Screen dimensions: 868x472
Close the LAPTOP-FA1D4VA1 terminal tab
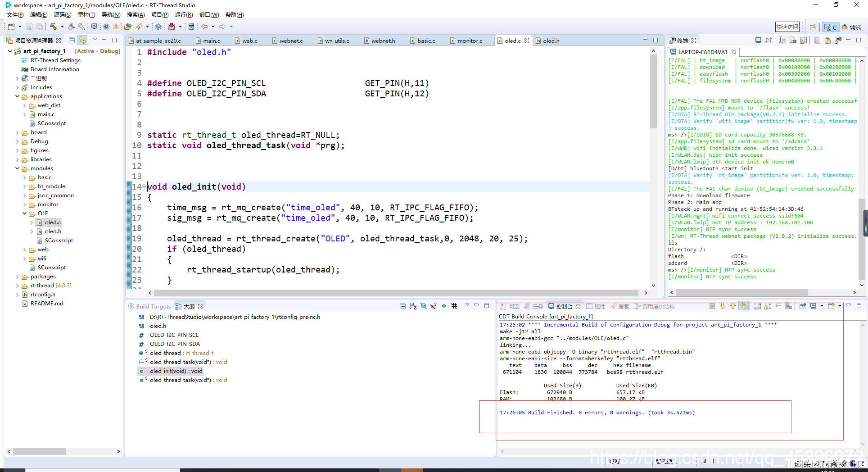734,52
